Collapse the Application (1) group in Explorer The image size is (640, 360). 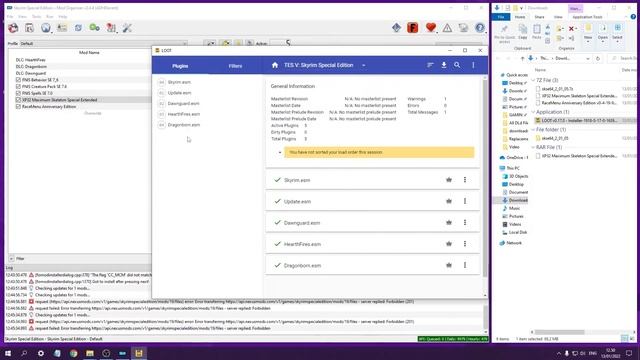click(x=533, y=112)
